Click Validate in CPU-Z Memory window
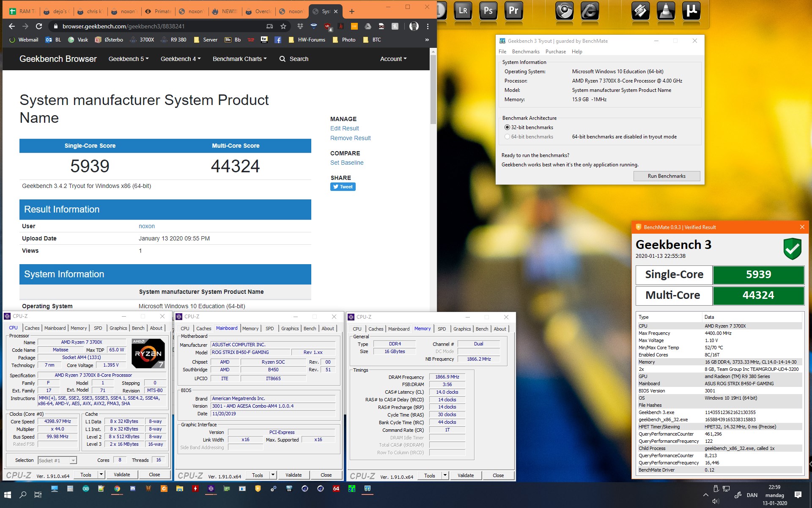This screenshot has width=812, height=508. tap(466, 475)
